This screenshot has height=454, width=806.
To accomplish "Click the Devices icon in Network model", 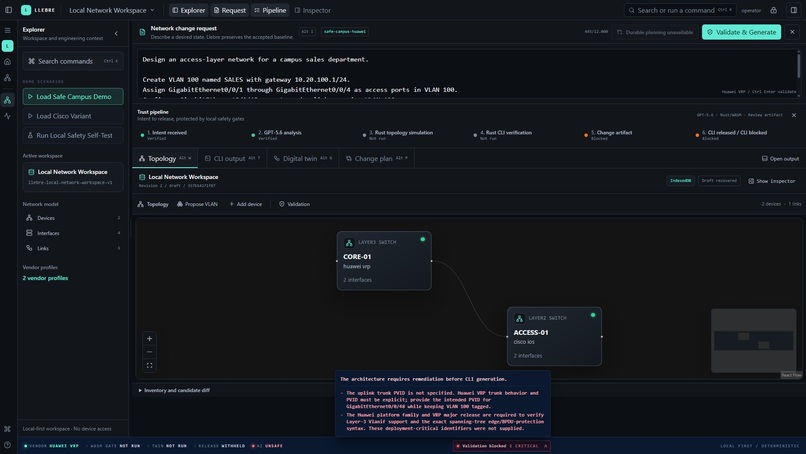I will (x=29, y=218).
